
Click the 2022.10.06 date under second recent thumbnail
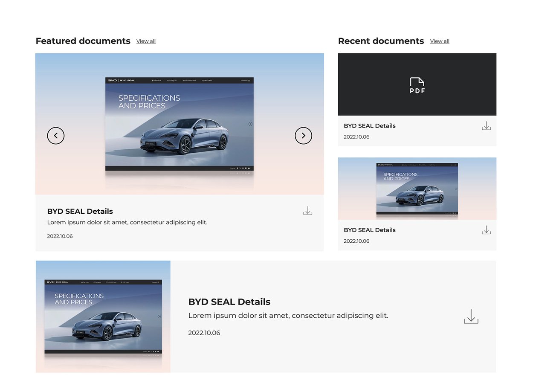[x=356, y=241]
